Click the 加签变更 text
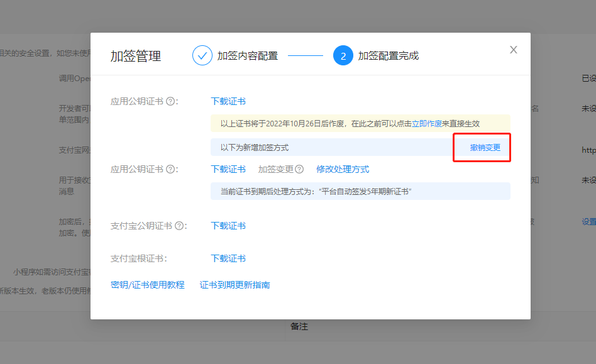The height and width of the screenshot is (364, 596). (x=275, y=169)
